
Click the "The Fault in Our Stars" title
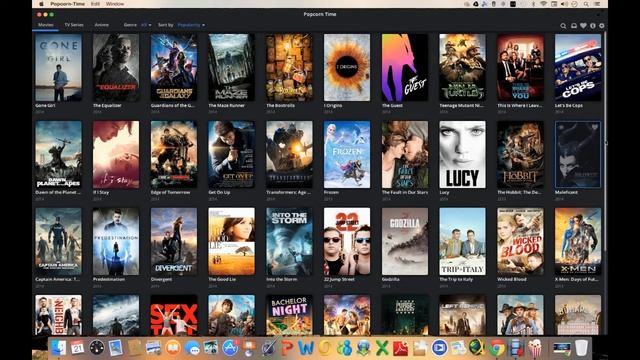click(x=405, y=192)
